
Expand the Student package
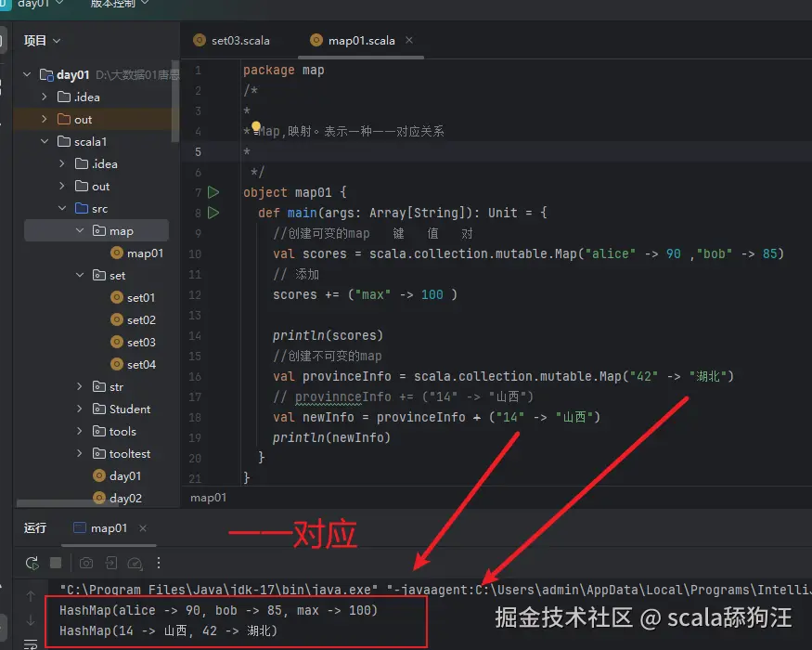point(80,409)
